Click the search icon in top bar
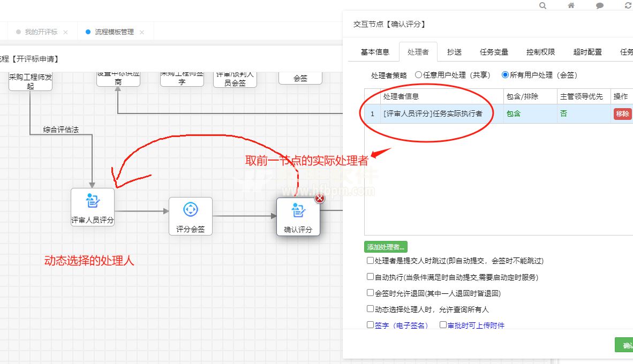This screenshot has height=364, width=633. pyautogui.click(x=543, y=6)
